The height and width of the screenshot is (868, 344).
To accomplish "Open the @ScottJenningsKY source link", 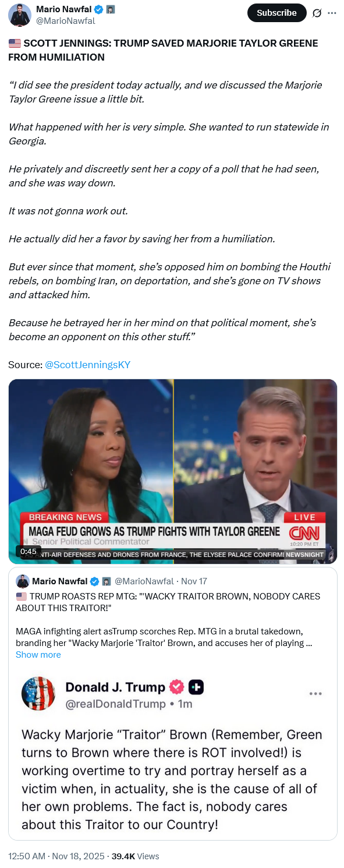I will [x=87, y=365].
